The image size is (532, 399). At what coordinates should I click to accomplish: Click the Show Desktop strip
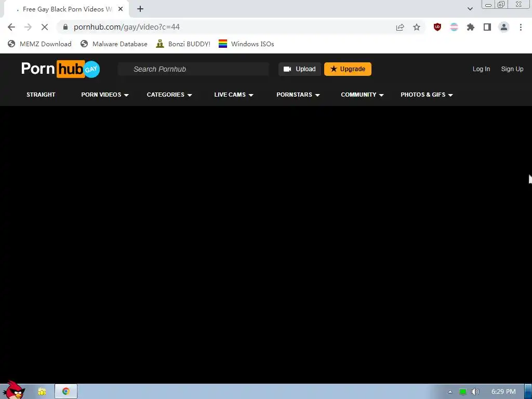(x=528, y=392)
